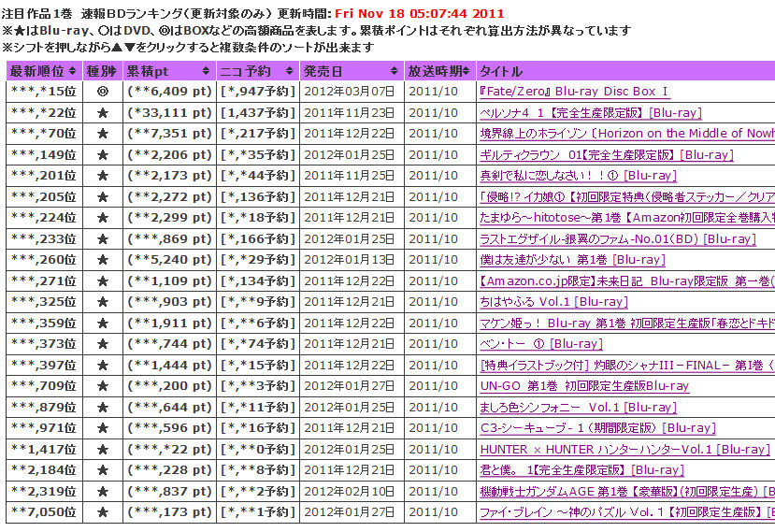Screen dimensions: 775x532
Task: Open 機動戦士ガンダムAGE 第1巻 link
Action: coord(627,491)
